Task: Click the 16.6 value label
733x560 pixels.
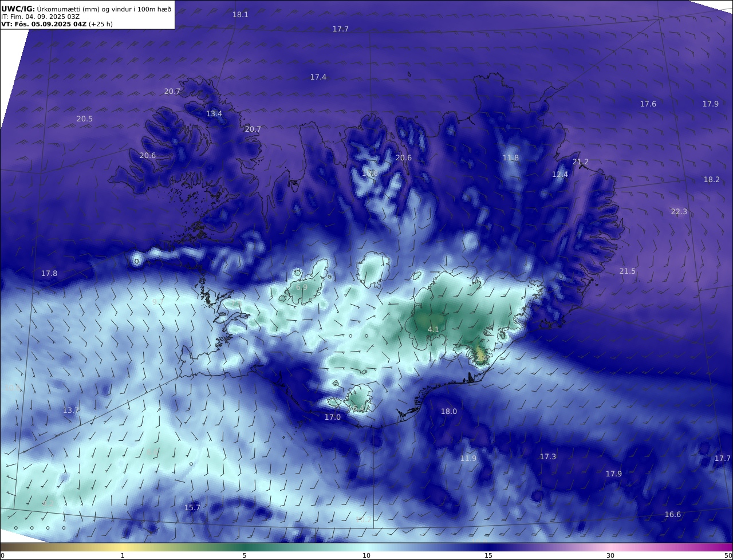Action: (673, 514)
